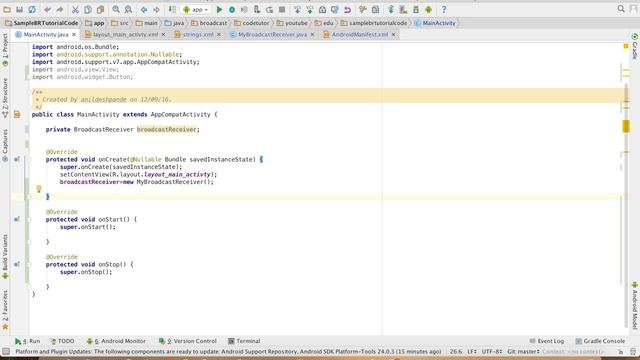The width and height of the screenshot is (640, 360).
Task: Open the LF line separator dropdown
Action: coord(472,351)
